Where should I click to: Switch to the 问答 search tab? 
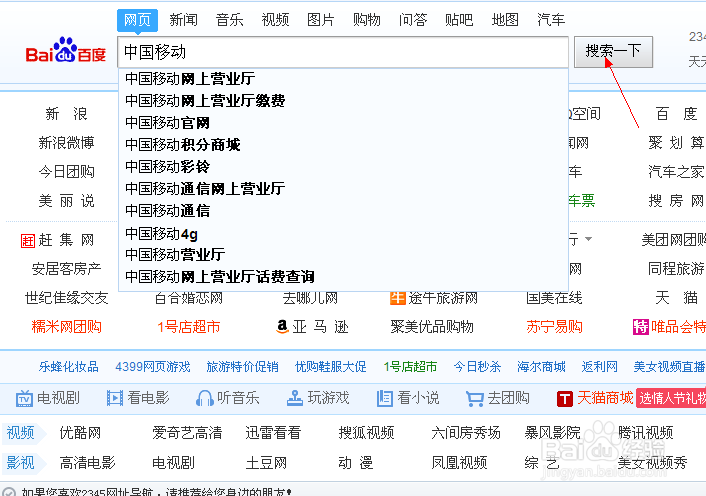coord(412,20)
